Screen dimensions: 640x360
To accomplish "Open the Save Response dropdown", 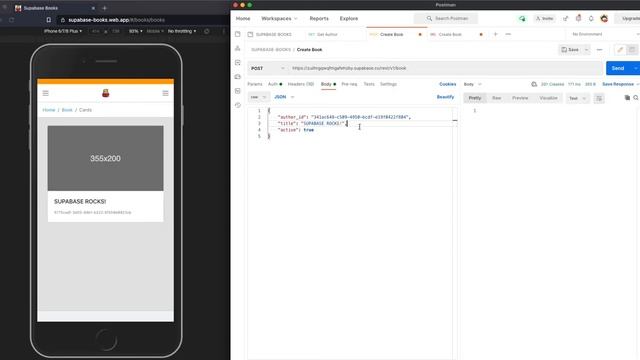I will click(620, 84).
